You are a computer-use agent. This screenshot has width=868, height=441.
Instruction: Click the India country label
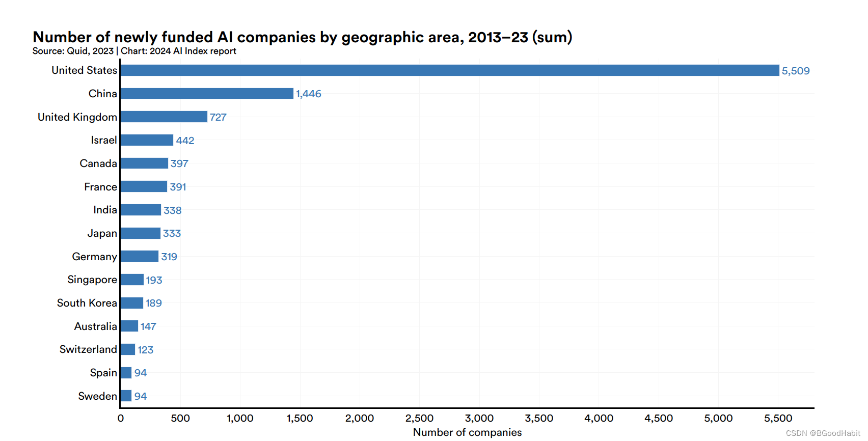click(x=105, y=210)
